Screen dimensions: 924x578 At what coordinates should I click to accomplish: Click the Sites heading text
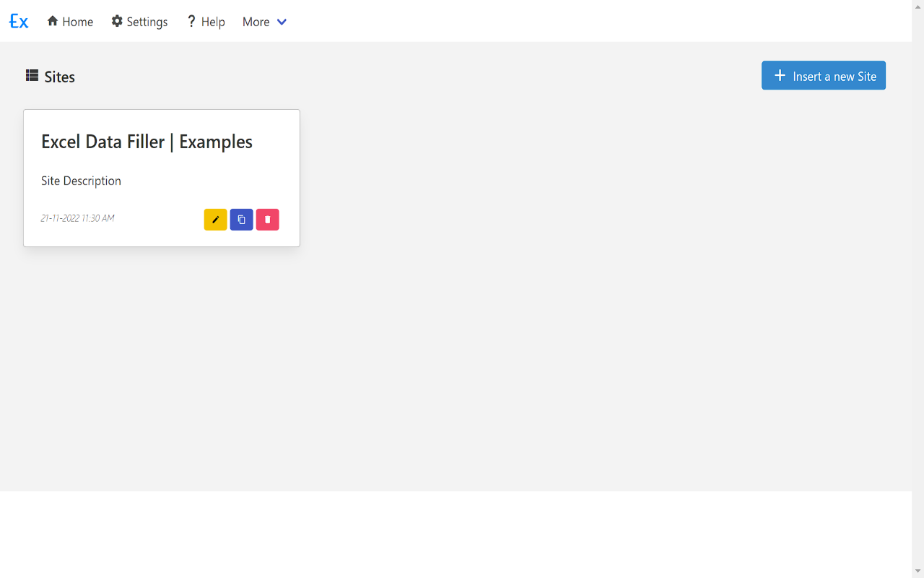(x=60, y=77)
